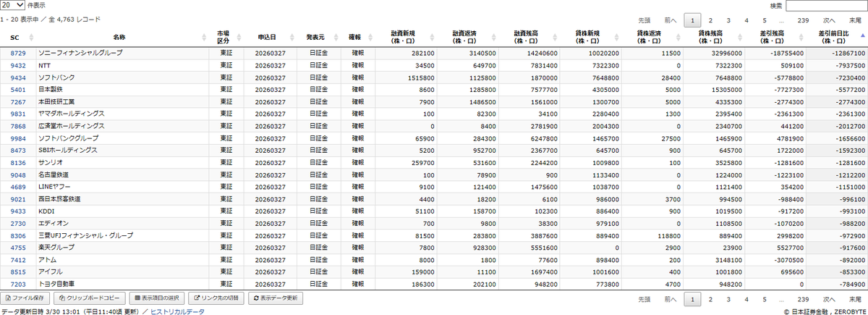
Task: Select the value -12867100 cell
Action: (x=838, y=54)
